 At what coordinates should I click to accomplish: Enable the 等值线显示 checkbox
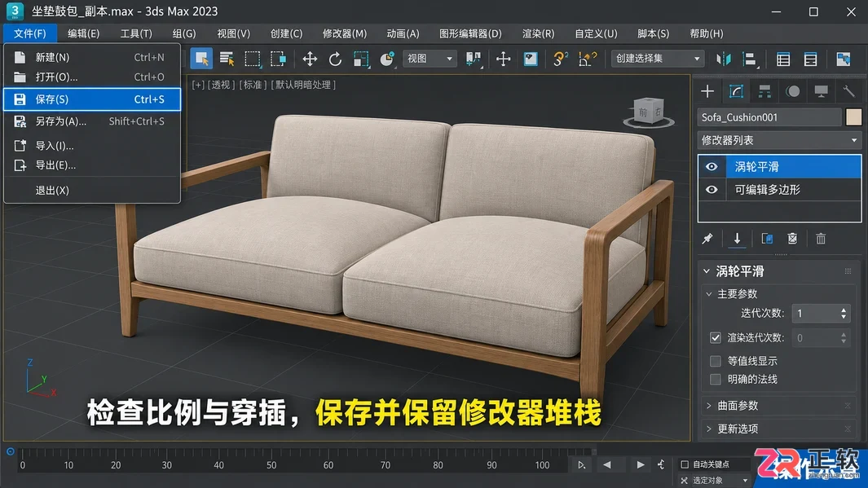pos(716,361)
